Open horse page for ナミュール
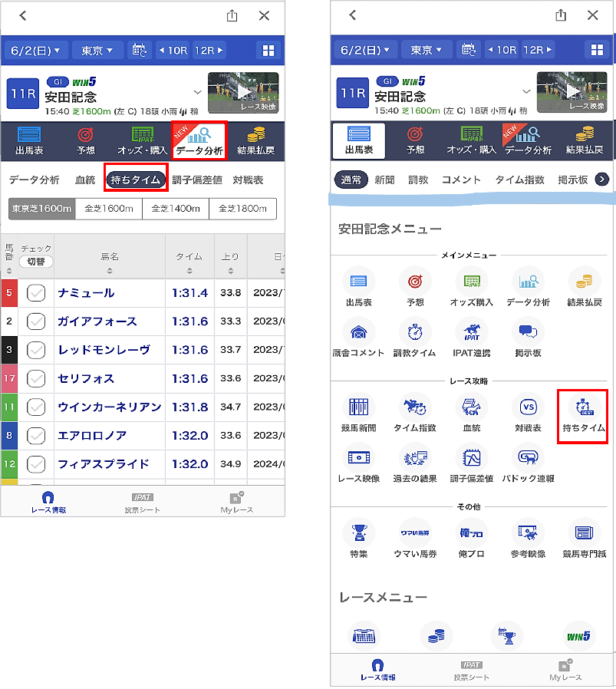The width and height of the screenshot is (616, 689). (86, 292)
